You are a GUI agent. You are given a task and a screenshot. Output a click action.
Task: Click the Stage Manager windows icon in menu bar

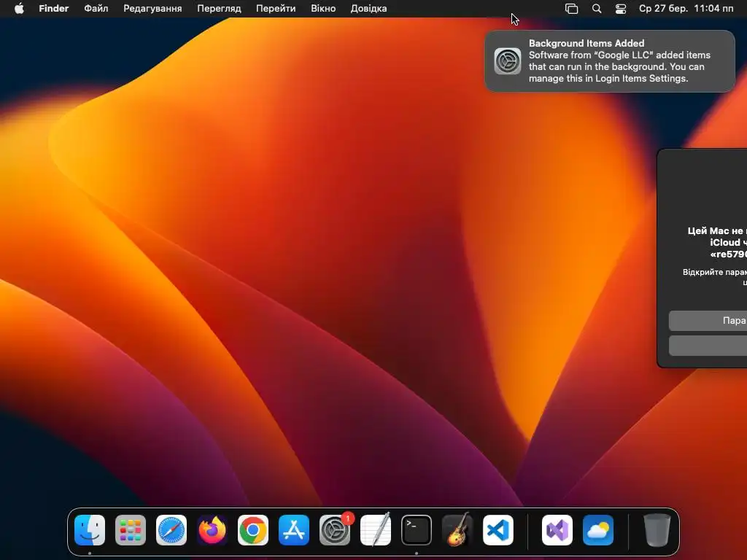click(571, 9)
